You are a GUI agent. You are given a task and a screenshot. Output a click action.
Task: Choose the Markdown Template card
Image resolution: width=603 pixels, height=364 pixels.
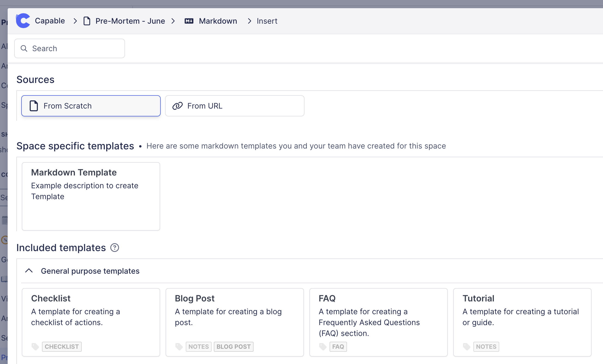tap(91, 196)
